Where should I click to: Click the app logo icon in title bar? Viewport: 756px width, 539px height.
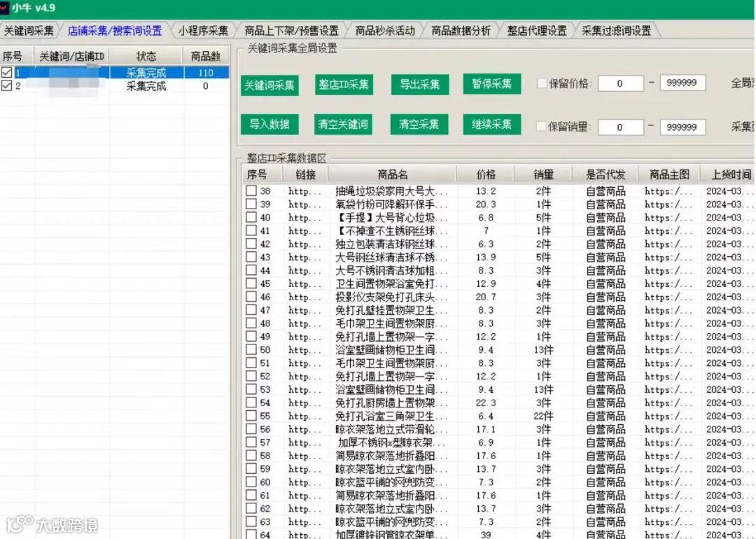click(x=4, y=8)
